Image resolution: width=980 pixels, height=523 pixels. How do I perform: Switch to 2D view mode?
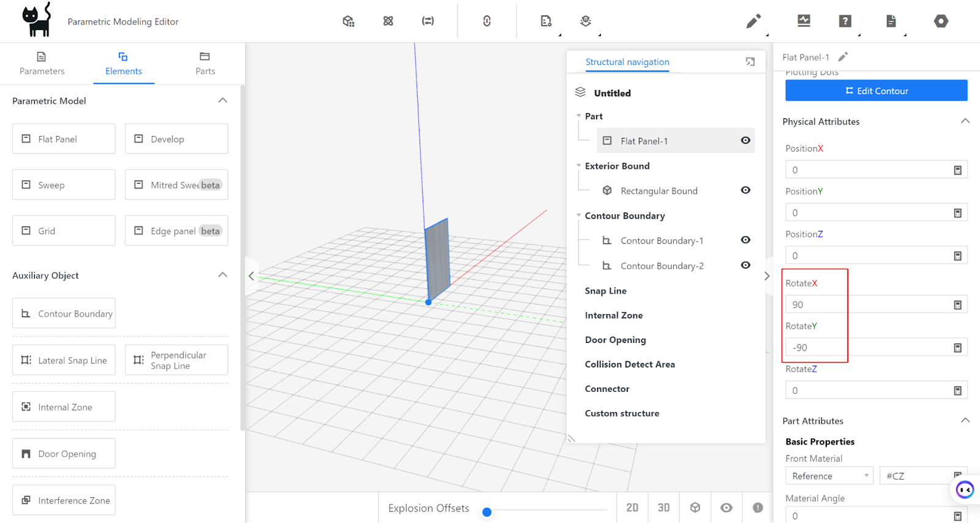tap(632, 508)
